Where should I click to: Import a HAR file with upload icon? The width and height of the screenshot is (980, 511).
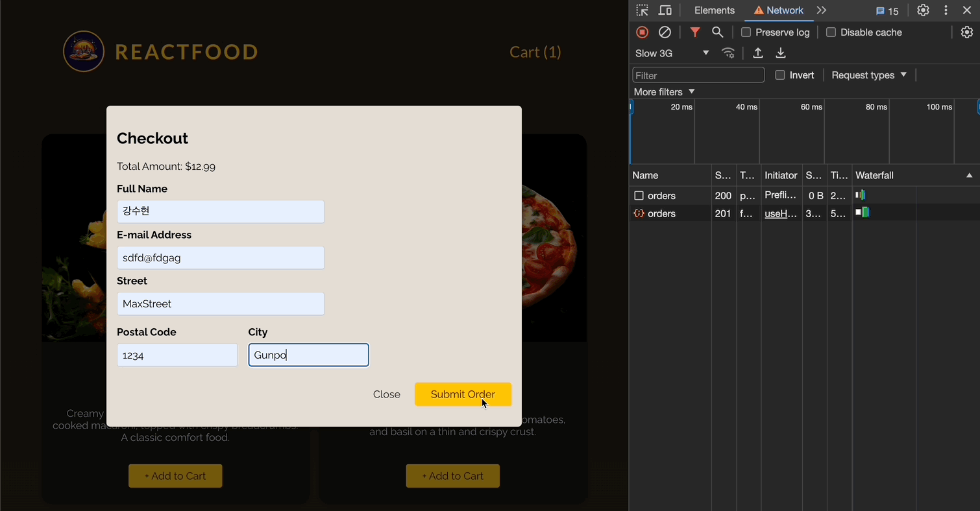tap(757, 53)
